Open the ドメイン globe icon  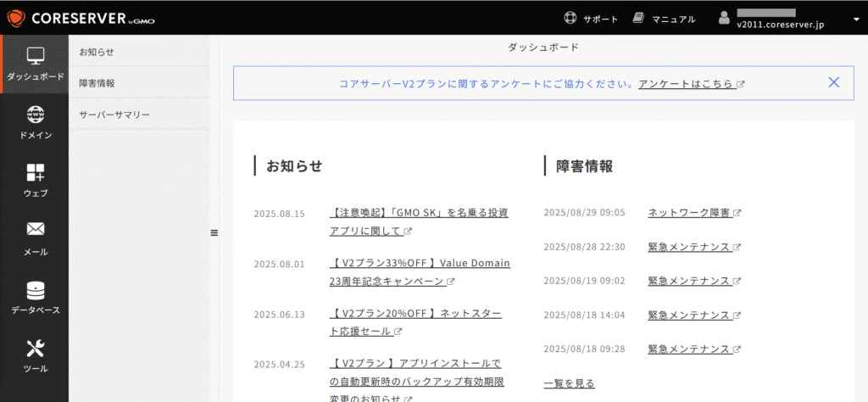pyautogui.click(x=36, y=114)
